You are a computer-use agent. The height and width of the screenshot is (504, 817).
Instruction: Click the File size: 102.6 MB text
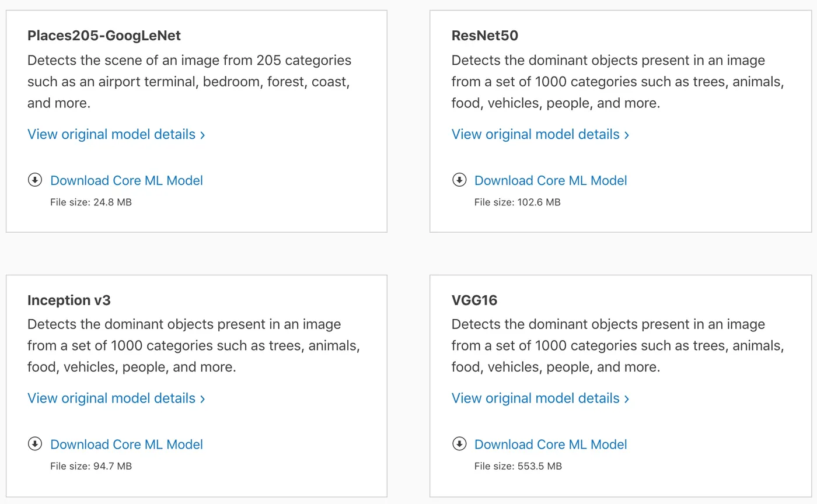518,202
